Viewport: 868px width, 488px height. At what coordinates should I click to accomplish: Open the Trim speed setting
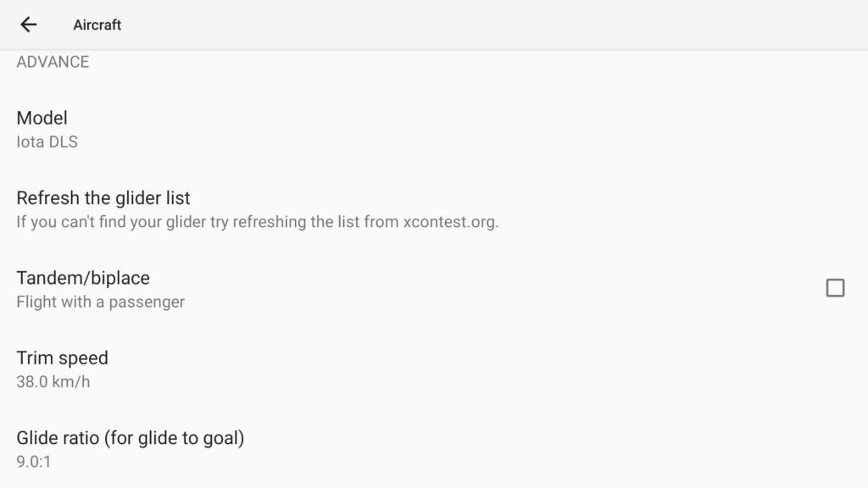pos(434,369)
